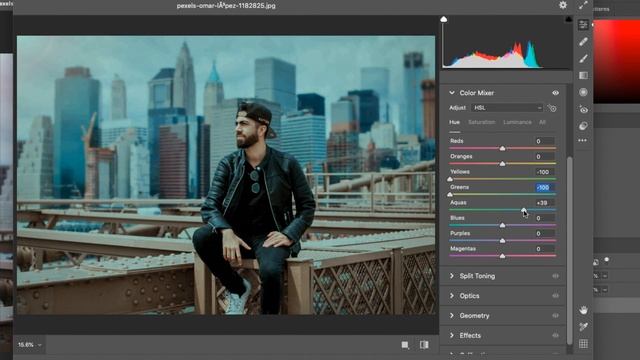Switch to the Luminance tab
Image resolution: width=640 pixels, height=360 pixels.
517,122
